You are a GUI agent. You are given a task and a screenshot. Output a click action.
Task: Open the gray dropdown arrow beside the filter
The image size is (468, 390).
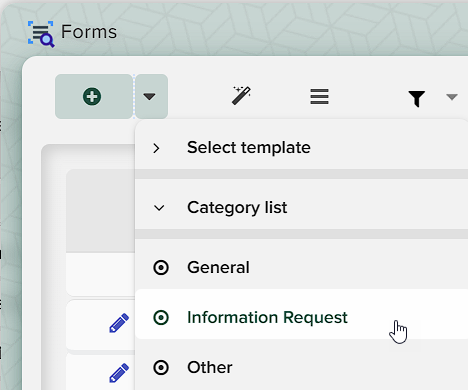[x=452, y=97]
